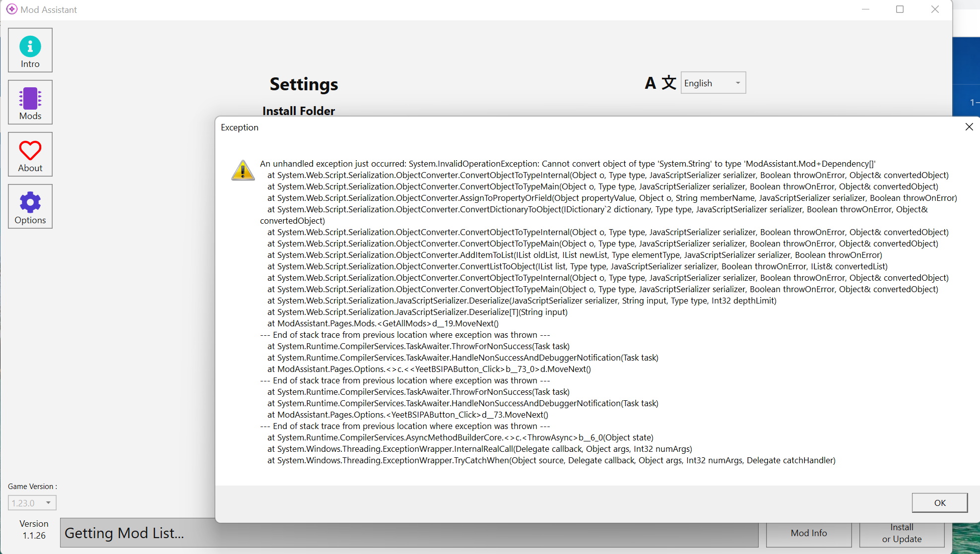Image resolution: width=980 pixels, height=554 pixels.
Task: Open the Game Version 1.23.0 dropdown
Action: 32,503
